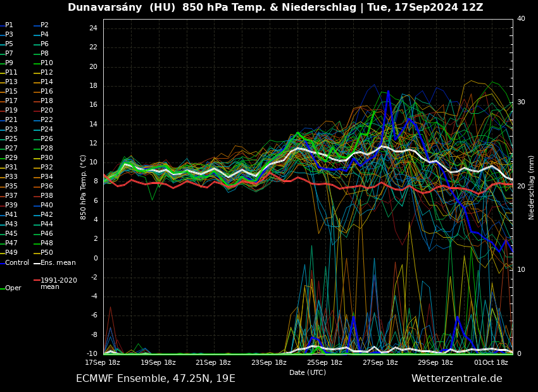Image resolution: width=538 pixels, height=392 pixels.
Task: Select the Ens. mean legend entry
Action: click(x=58, y=262)
